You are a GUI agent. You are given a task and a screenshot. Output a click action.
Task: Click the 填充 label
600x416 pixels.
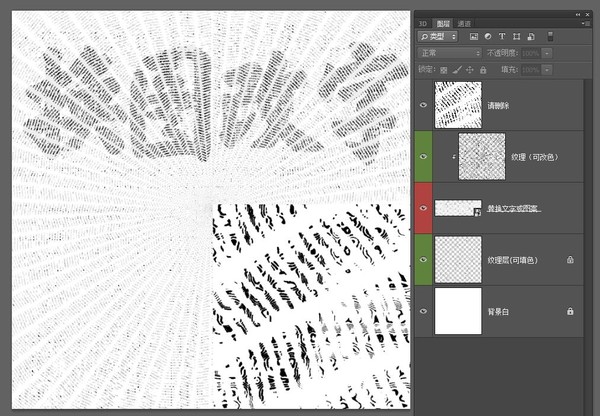click(509, 70)
